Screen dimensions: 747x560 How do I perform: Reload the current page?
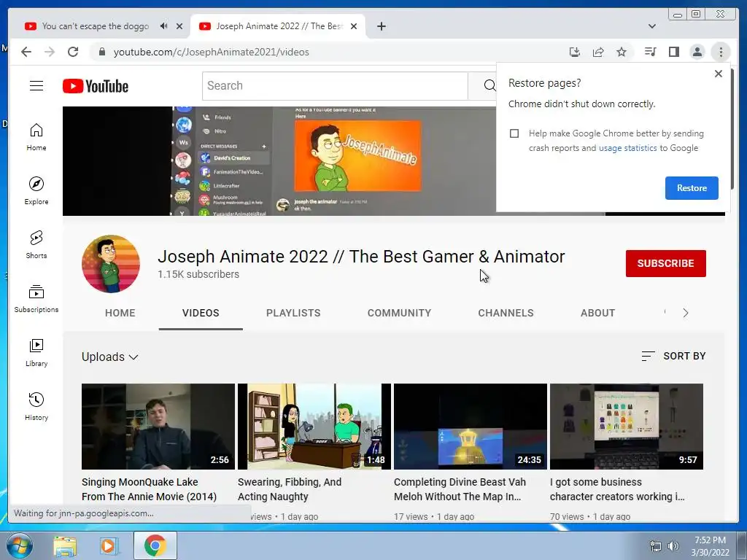[x=73, y=52]
